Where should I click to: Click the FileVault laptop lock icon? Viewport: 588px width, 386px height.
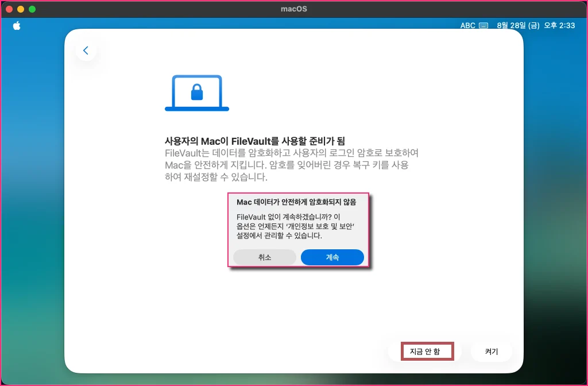point(197,93)
